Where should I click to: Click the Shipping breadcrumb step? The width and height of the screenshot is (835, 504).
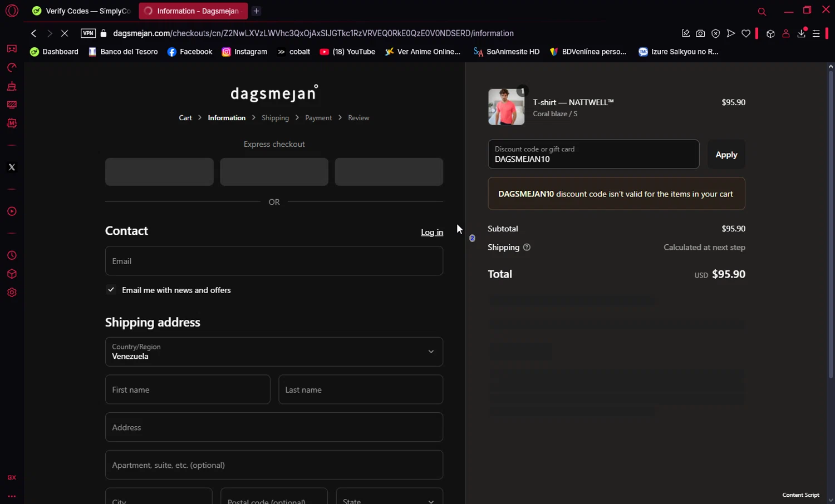(275, 118)
